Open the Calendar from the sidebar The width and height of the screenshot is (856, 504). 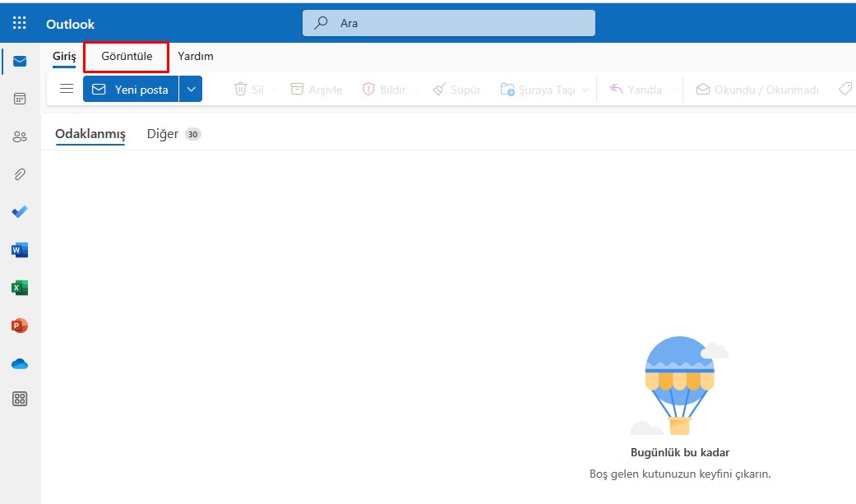20,98
